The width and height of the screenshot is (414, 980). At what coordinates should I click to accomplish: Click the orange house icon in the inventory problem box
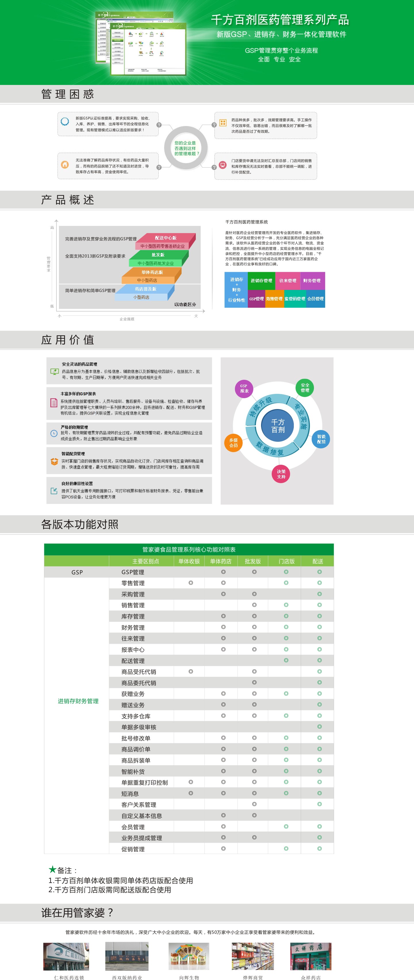pyautogui.click(x=65, y=165)
